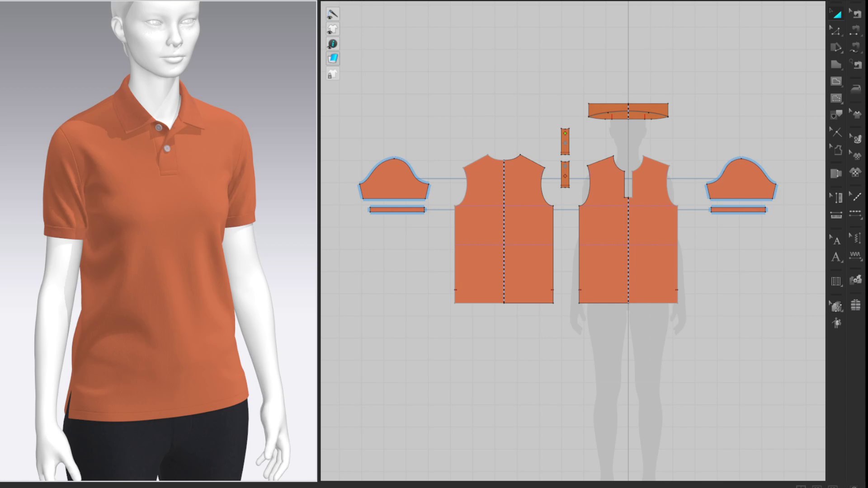This screenshot has width=868, height=488.
Task: Select the Edit Measure ruler tool
Action: tap(835, 197)
